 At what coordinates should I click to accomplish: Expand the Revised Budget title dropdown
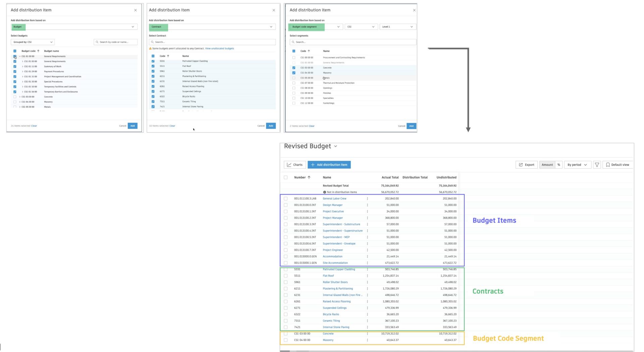tap(335, 146)
